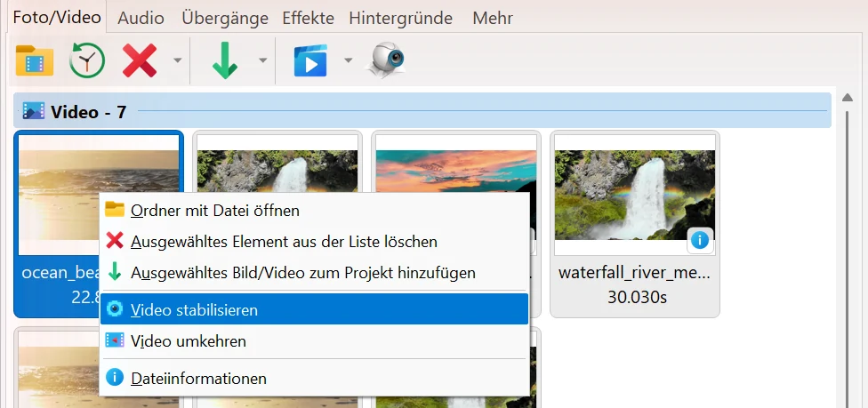Choose Ordner mit Datei öffnen

(x=314, y=211)
